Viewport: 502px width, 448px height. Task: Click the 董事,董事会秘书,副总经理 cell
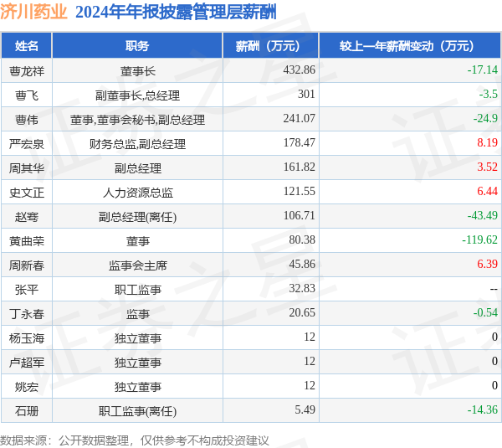138,120
